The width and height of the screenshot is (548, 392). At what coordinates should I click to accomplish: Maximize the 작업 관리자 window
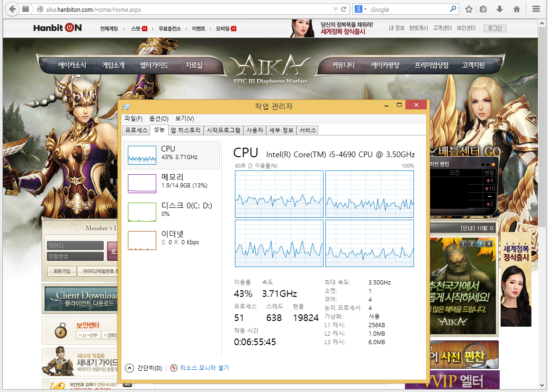tap(399, 105)
